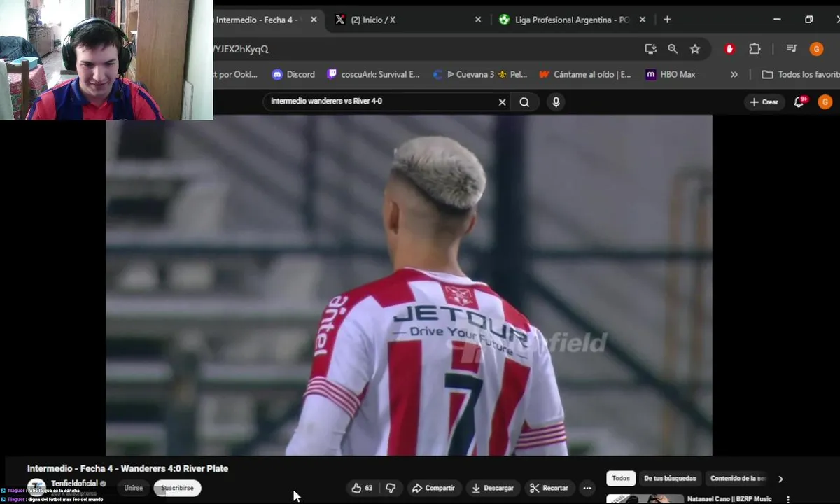Open the Todos los favoritos folder
Image resolution: width=840 pixels, height=504 pixels.
tap(800, 74)
